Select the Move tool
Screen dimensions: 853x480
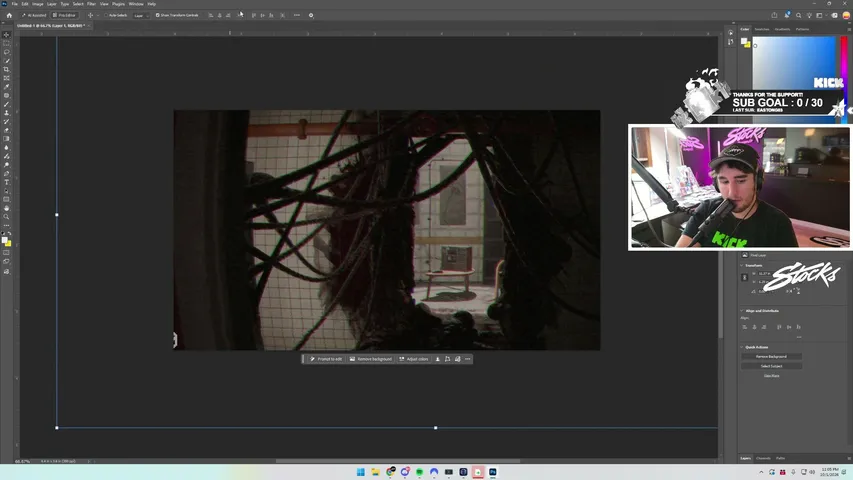pyautogui.click(x=7, y=35)
